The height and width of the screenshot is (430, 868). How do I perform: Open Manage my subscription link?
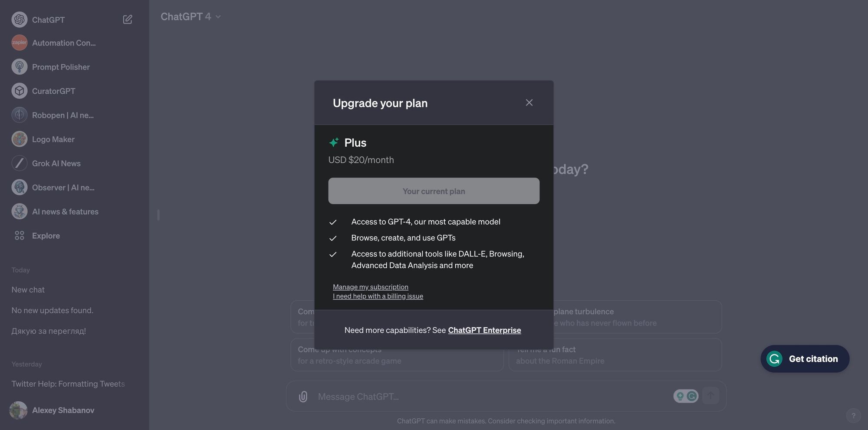tap(370, 287)
